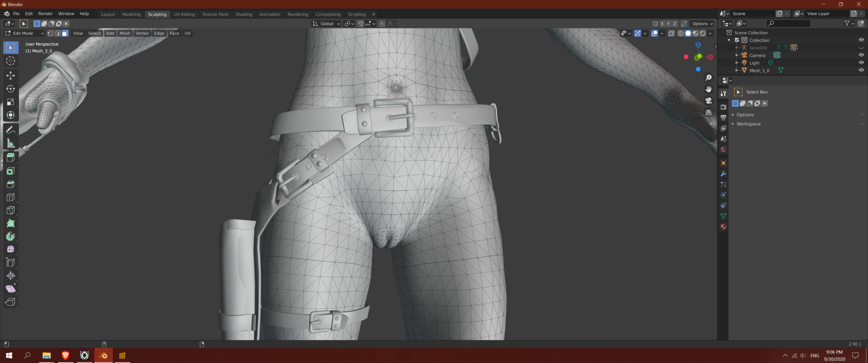Select the Rip Region tool
Screen dimensions: 868x363
[10, 302]
